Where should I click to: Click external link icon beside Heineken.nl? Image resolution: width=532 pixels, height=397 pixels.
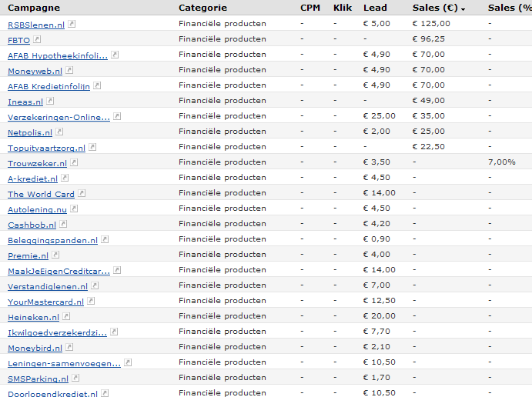66,316
